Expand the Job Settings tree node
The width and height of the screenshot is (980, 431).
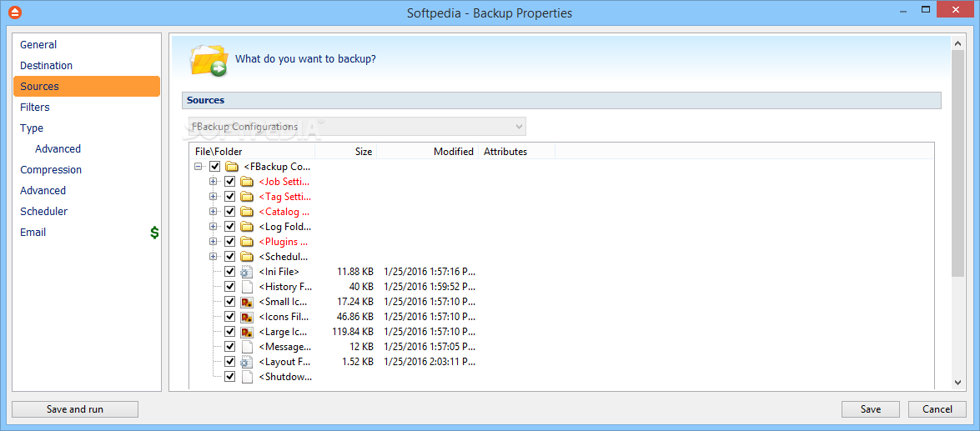pyautogui.click(x=214, y=182)
